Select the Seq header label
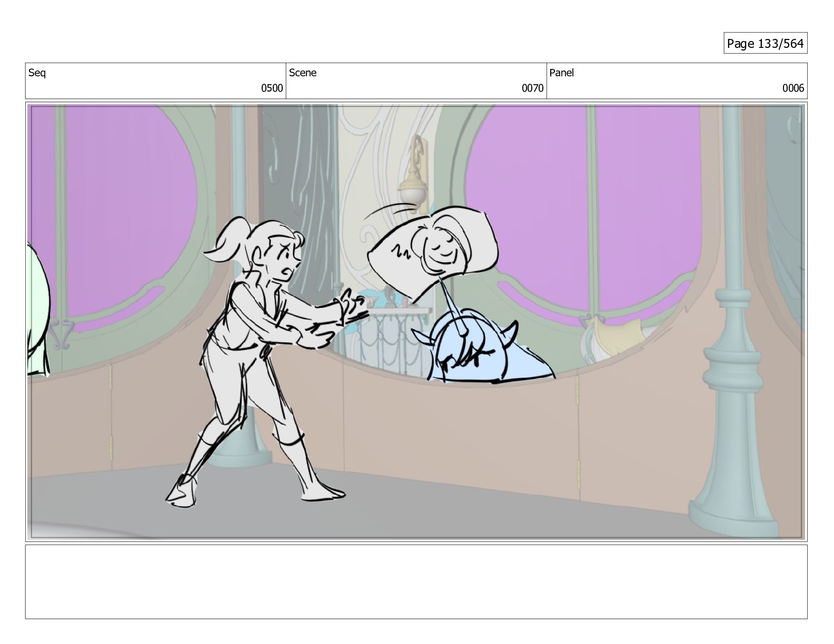834x644 pixels. coord(37,73)
